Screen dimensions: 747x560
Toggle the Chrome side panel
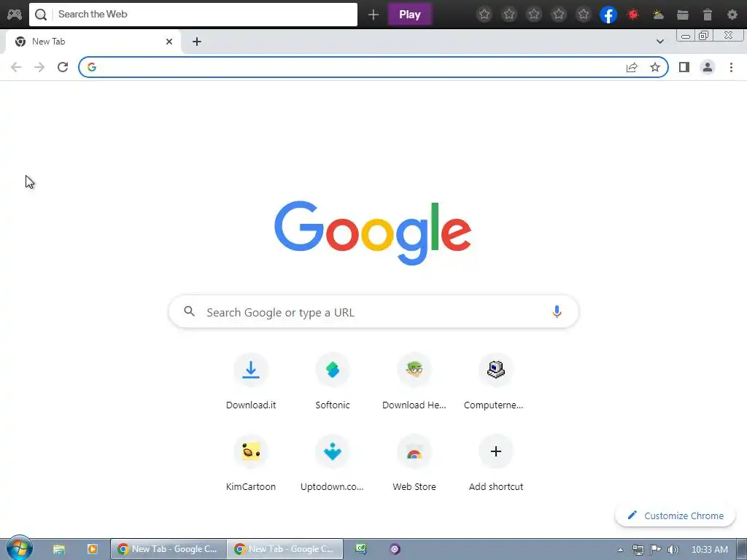684,67
